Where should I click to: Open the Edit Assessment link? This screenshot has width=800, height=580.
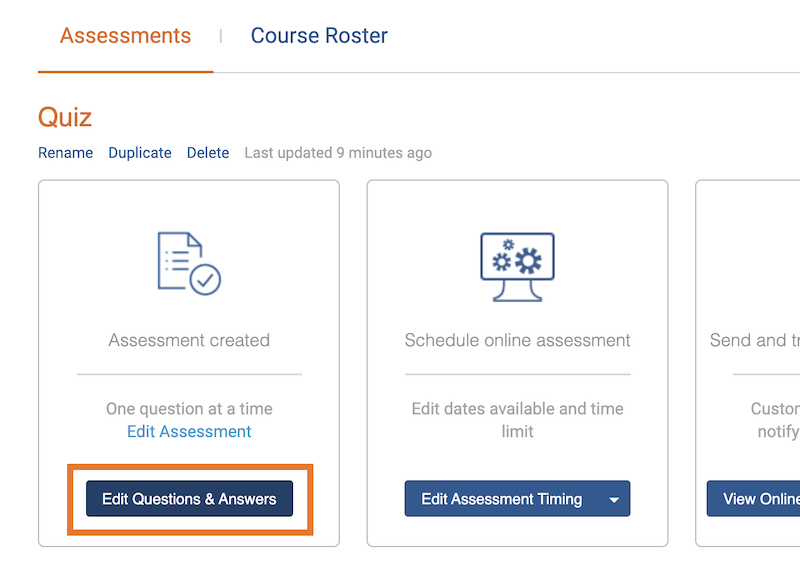(x=188, y=431)
